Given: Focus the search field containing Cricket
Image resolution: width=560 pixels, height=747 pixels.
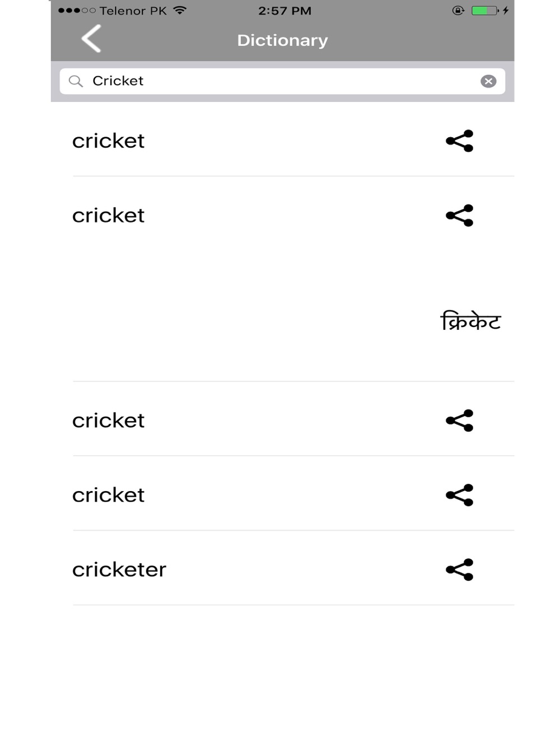Looking at the screenshot, I should coord(280,81).
